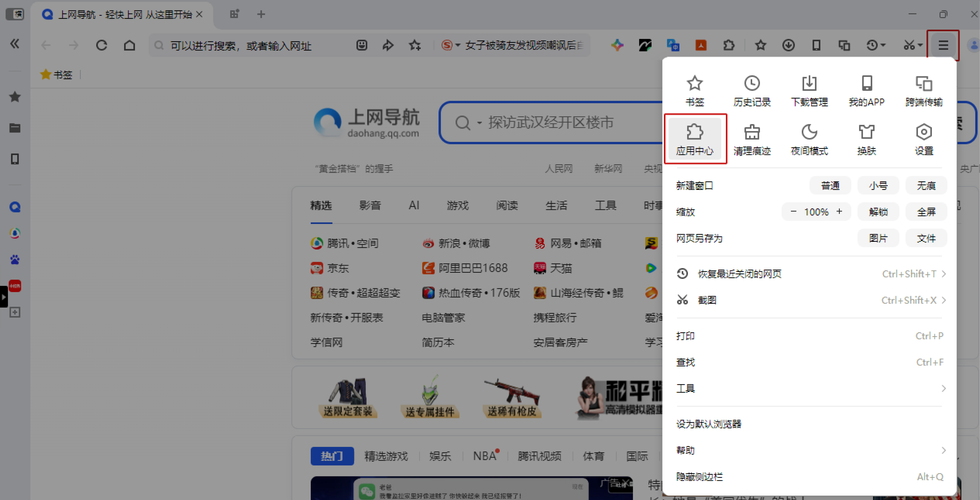Select the 打印 menu item

click(x=809, y=336)
